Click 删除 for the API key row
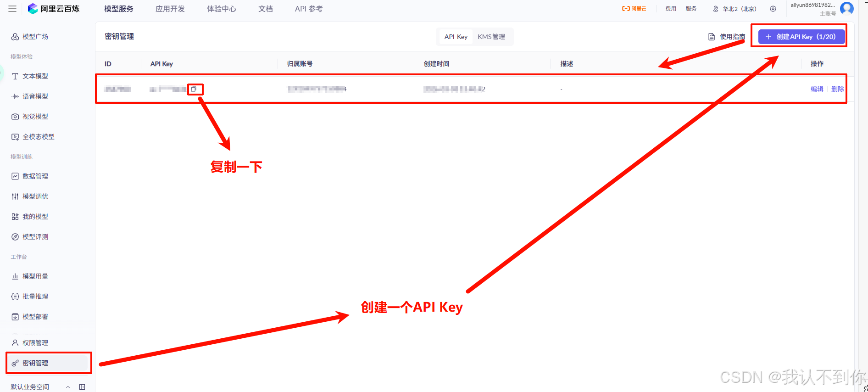The image size is (868, 392). (838, 89)
